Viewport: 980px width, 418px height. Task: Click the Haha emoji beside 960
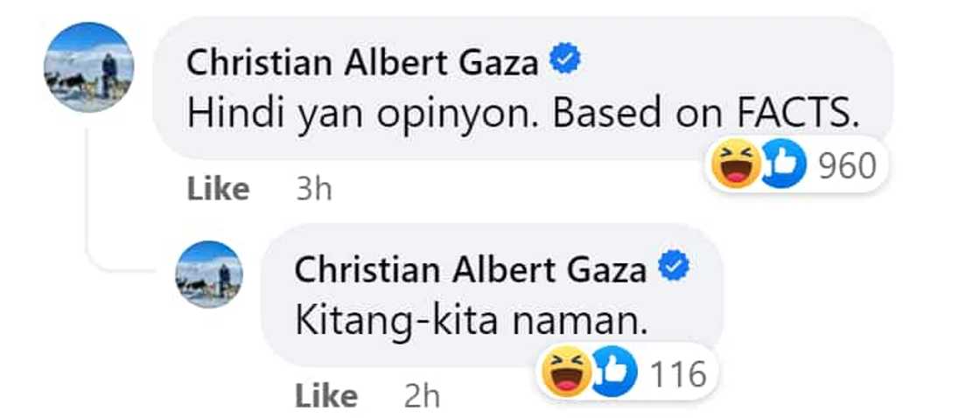[x=737, y=164]
